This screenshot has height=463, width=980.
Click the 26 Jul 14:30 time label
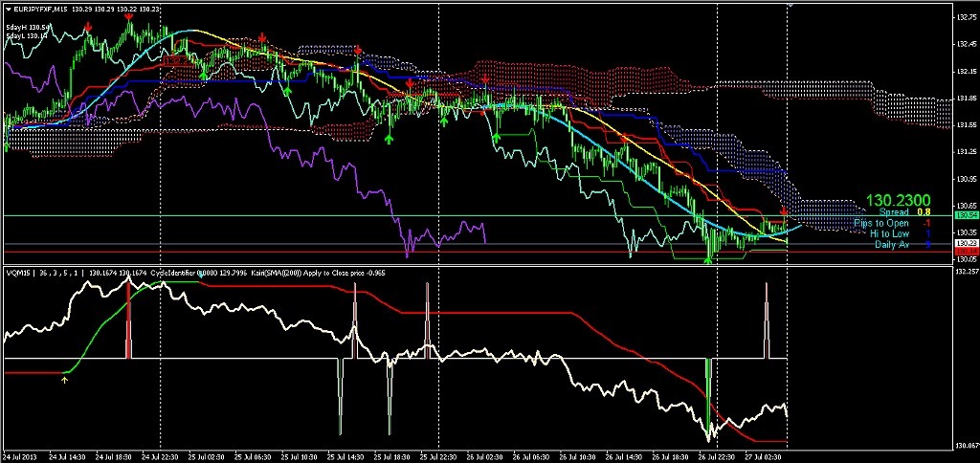(x=622, y=457)
